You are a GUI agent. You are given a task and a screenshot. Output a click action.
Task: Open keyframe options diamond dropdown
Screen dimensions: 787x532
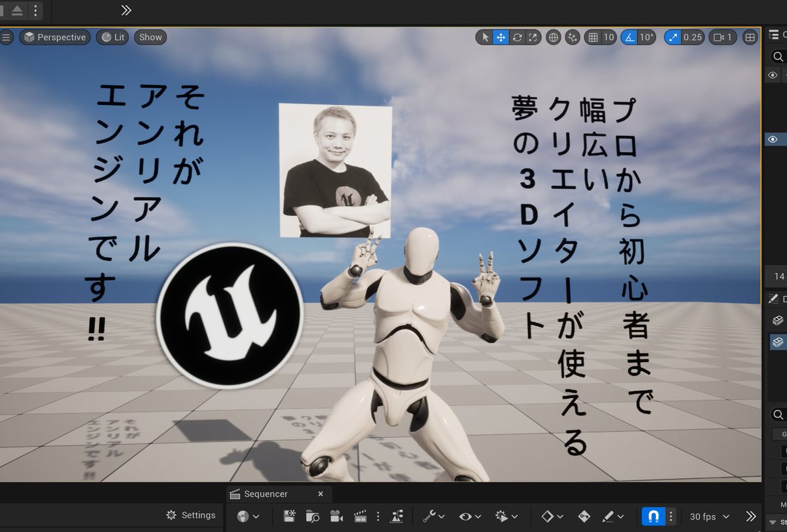[553, 516]
